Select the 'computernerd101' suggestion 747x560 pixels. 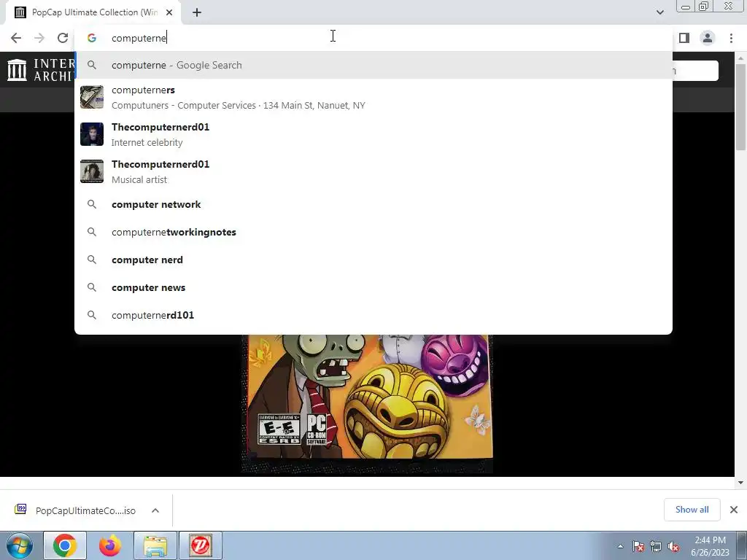coord(373,315)
